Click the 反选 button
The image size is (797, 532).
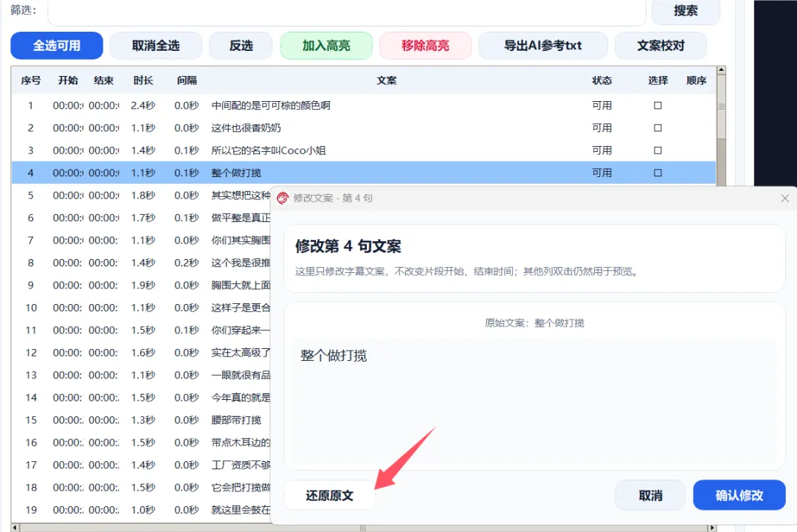click(241, 46)
